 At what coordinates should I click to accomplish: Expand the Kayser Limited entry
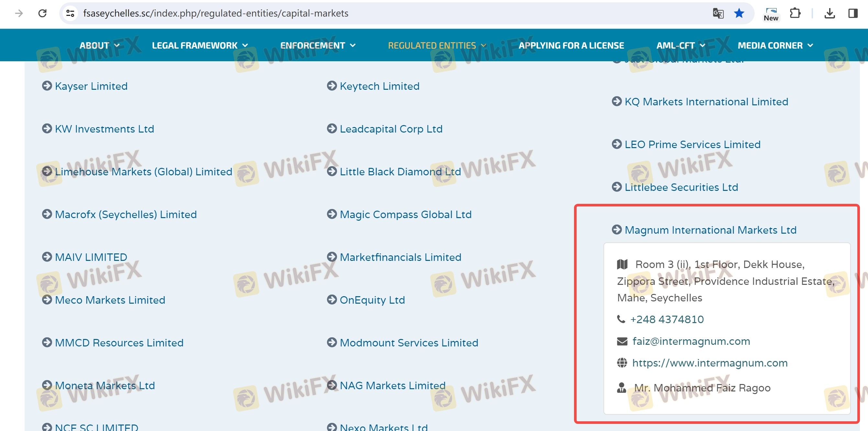click(91, 86)
